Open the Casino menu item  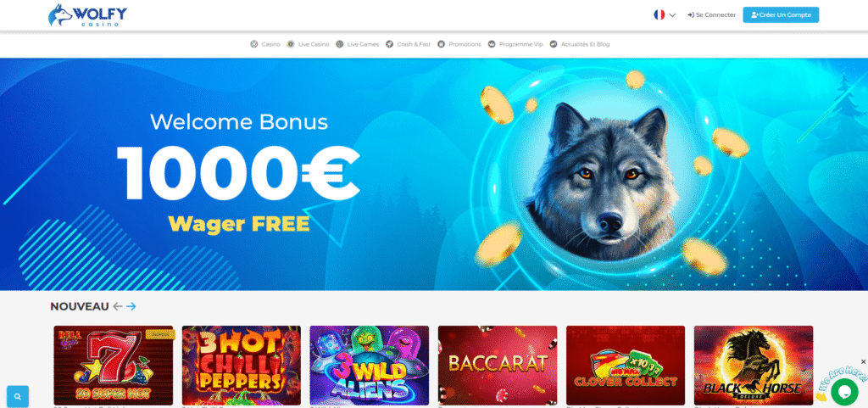[x=265, y=44]
